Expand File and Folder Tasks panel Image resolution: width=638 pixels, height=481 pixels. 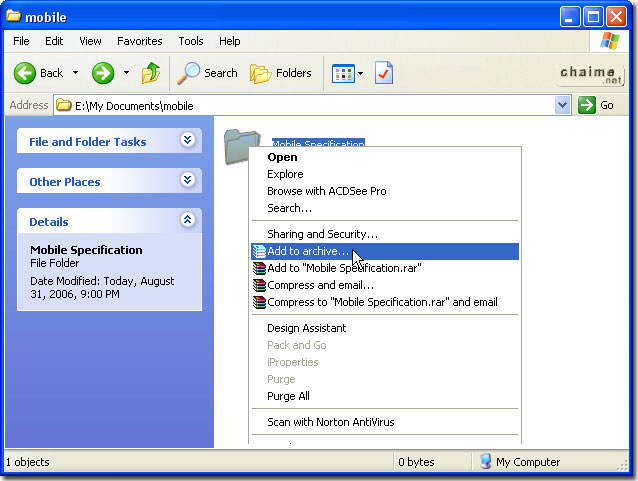coord(187,141)
